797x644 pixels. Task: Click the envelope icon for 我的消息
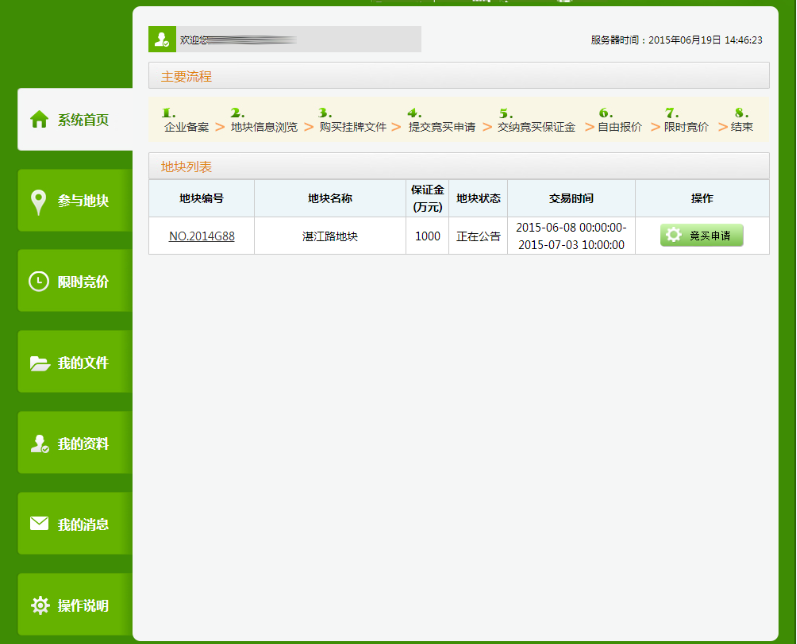pos(39,524)
